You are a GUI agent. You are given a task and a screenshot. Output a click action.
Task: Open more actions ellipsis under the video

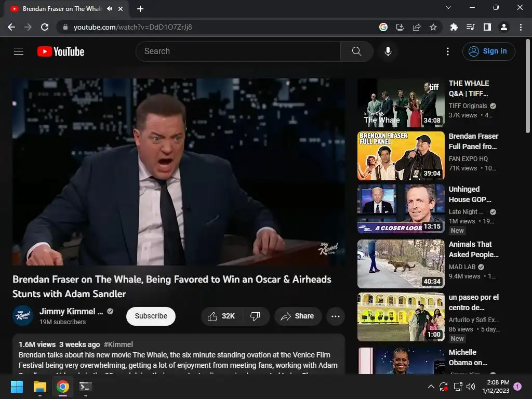click(336, 316)
